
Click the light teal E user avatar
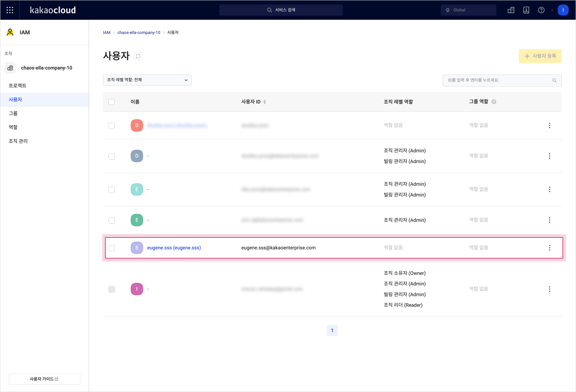[137, 190]
